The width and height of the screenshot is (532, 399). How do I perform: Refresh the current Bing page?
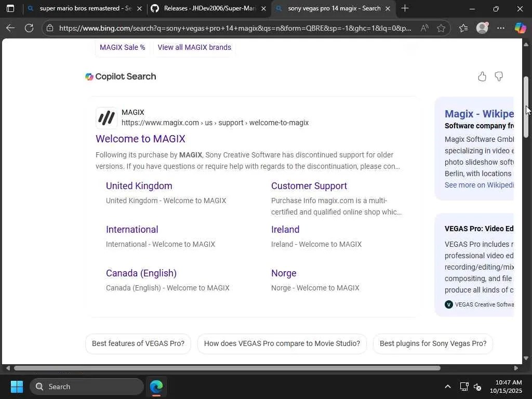point(29,28)
